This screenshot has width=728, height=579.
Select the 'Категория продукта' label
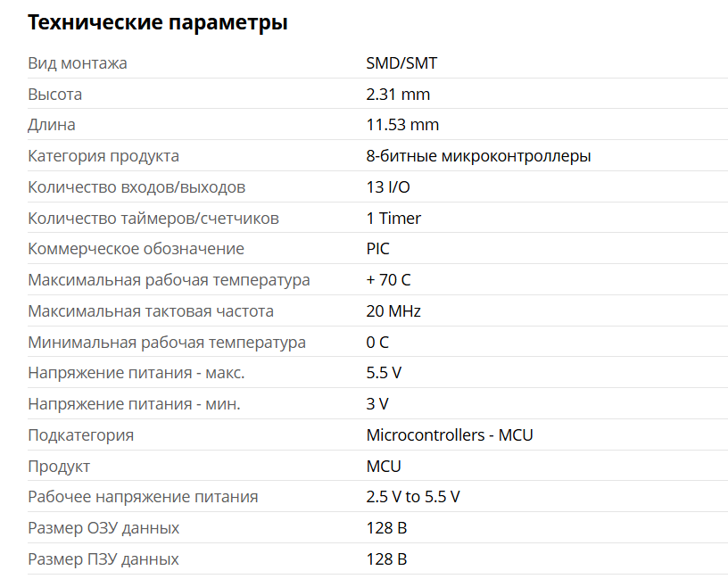tap(103, 156)
